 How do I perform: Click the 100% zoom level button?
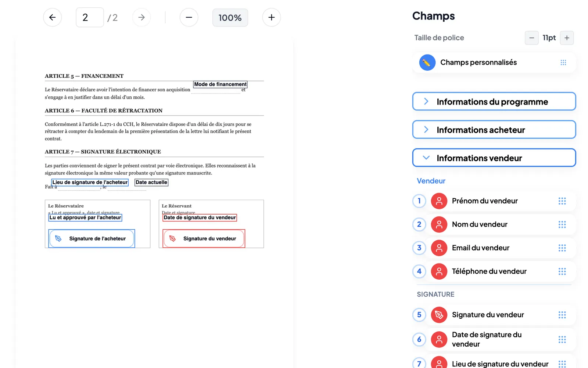tap(230, 18)
